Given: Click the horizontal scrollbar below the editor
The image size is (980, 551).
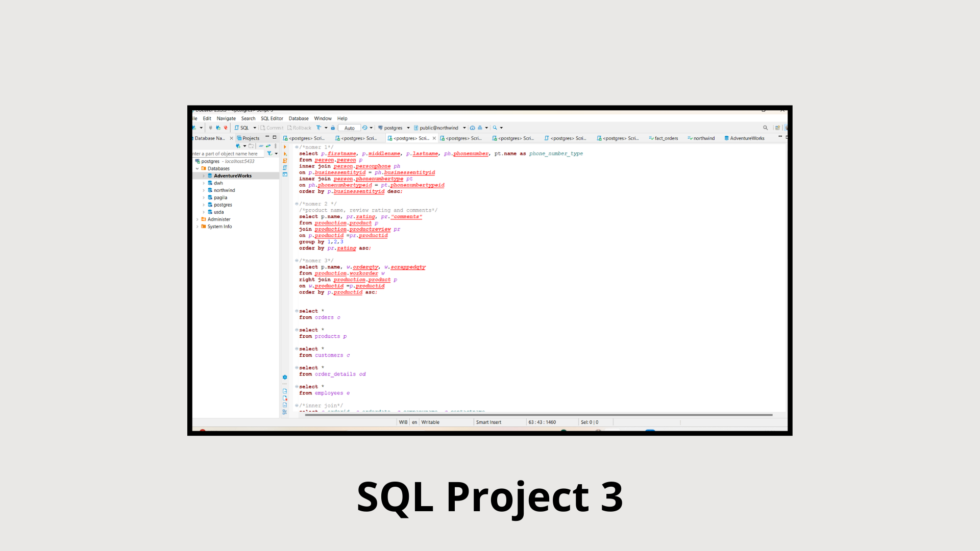Looking at the screenshot, I should pos(538,415).
